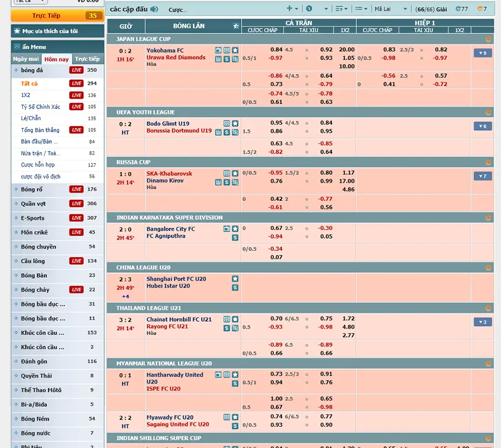Add Yokohama FC match to favorites
Viewport: 501px width, 448px height.
point(235,51)
